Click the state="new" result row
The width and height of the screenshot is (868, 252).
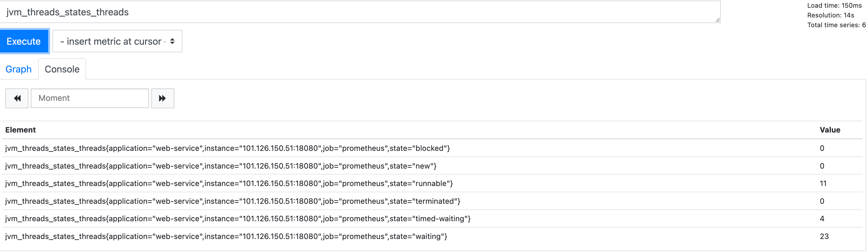tap(221, 166)
